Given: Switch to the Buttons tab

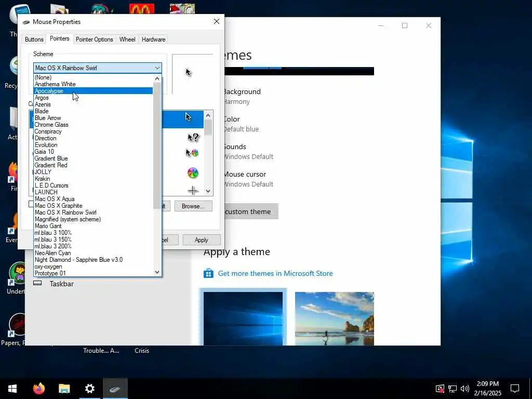Looking at the screenshot, I should click(34, 39).
